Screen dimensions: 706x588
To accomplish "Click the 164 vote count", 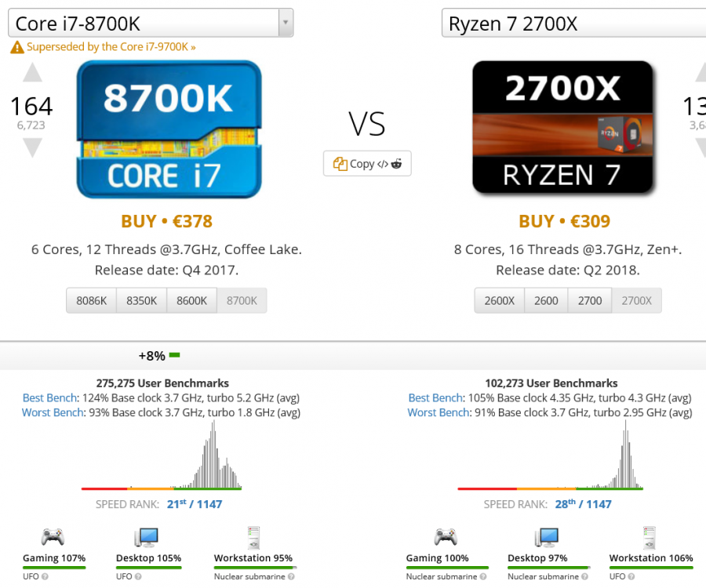I will [31, 107].
